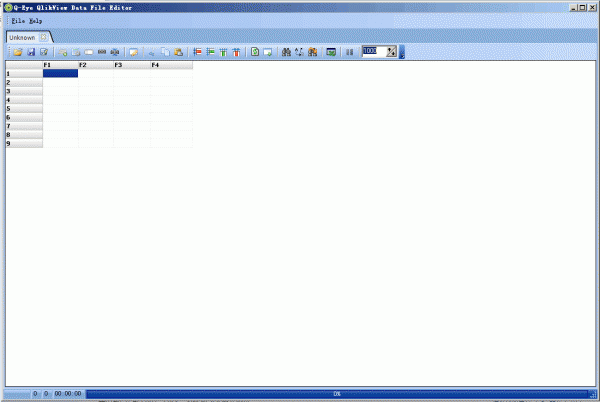This screenshot has width=600, height=402.
Task: Open a data file with folder icon
Action: click(18, 52)
